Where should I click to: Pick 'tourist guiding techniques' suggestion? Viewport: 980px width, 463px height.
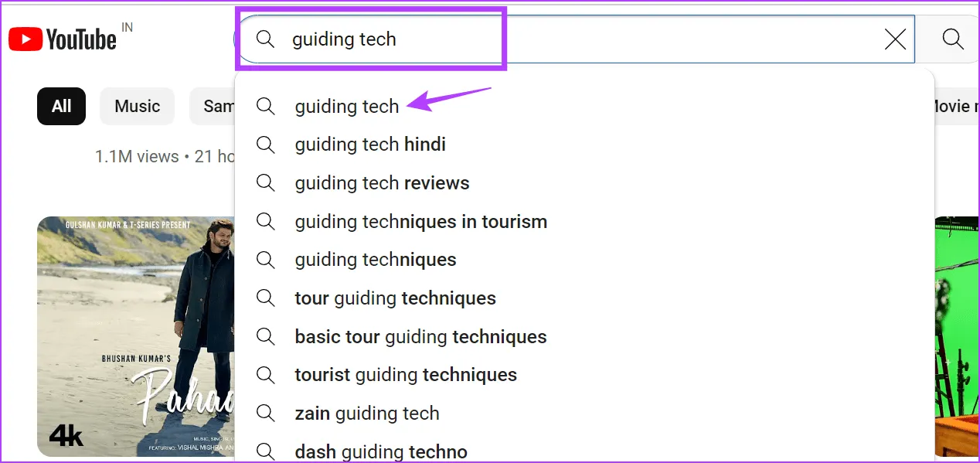click(406, 375)
